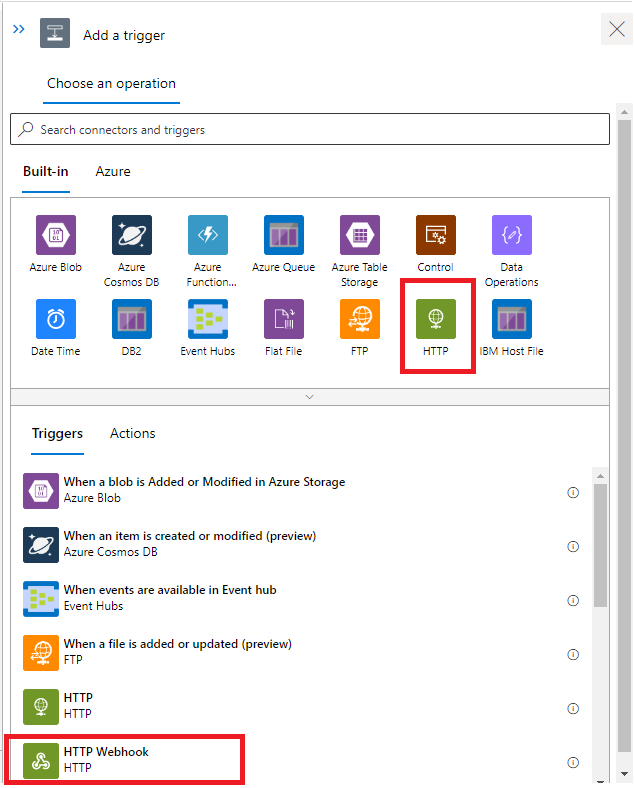
Task: Expand connector grid with chevron bar
Action: tap(310, 397)
